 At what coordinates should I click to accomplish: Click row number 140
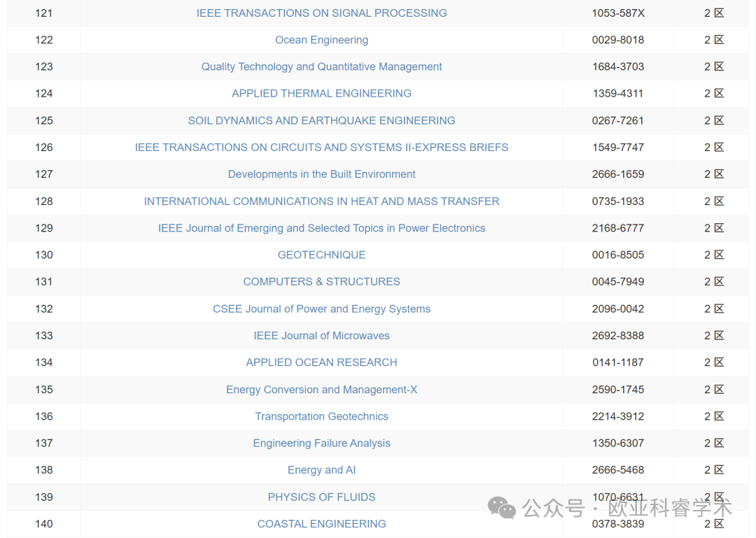[x=44, y=524]
